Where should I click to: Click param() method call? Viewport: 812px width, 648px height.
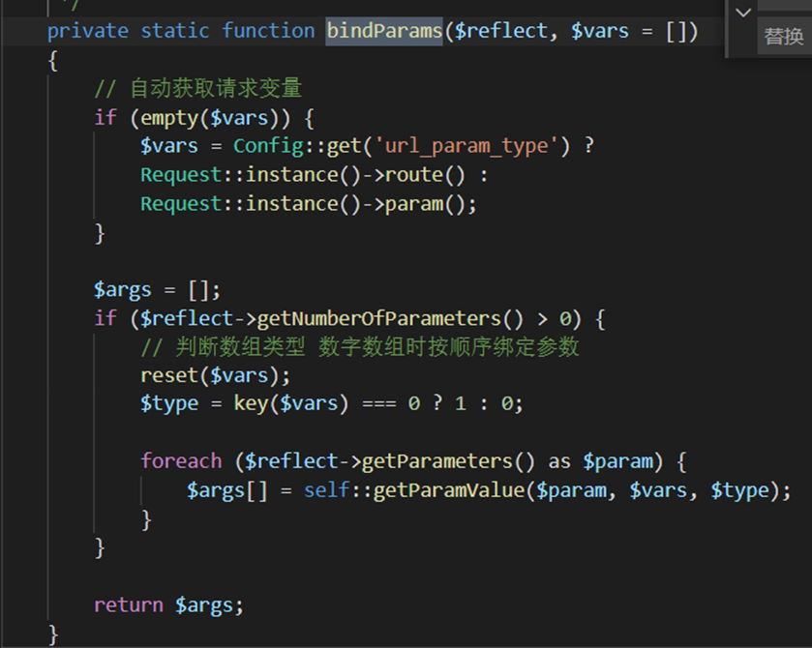pos(425,204)
